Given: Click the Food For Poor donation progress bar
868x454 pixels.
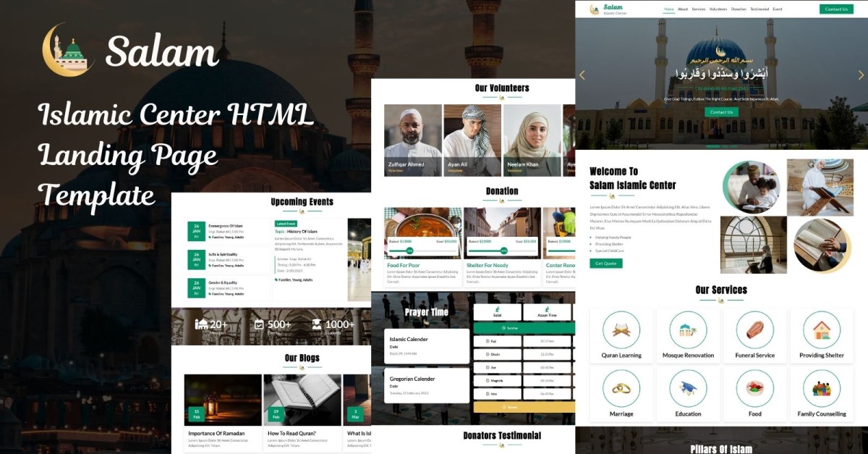Looking at the screenshot, I should tap(422, 250).
